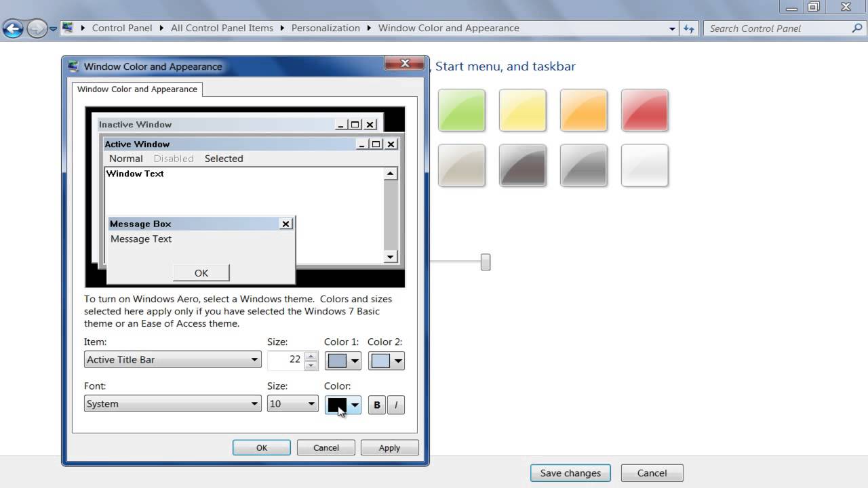Toggle the Bold font button
The image size is (868, 488).
coord(377,405)
